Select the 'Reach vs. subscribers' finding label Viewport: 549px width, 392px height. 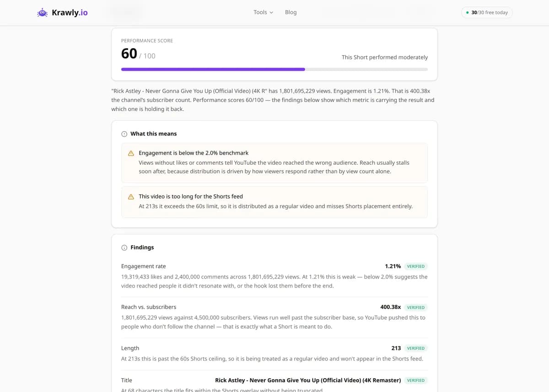click(x=149, y=307)
